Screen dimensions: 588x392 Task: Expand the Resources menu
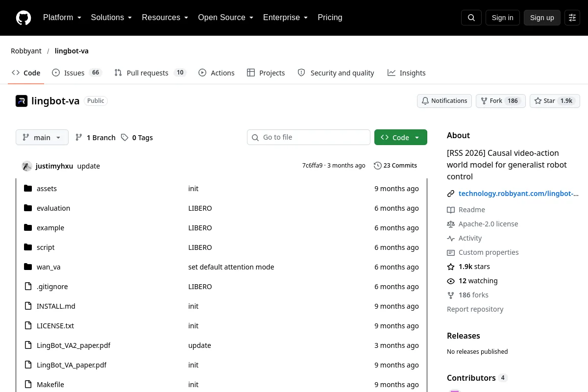coord(165,18)
